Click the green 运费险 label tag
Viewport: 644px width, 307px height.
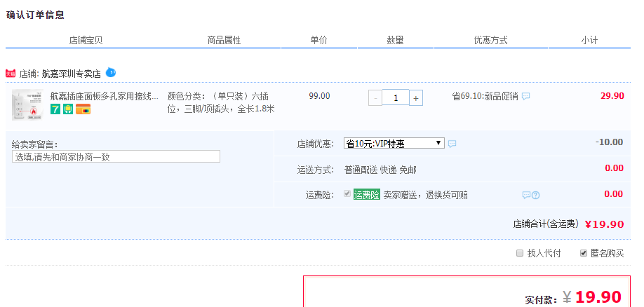pos(367,195)
